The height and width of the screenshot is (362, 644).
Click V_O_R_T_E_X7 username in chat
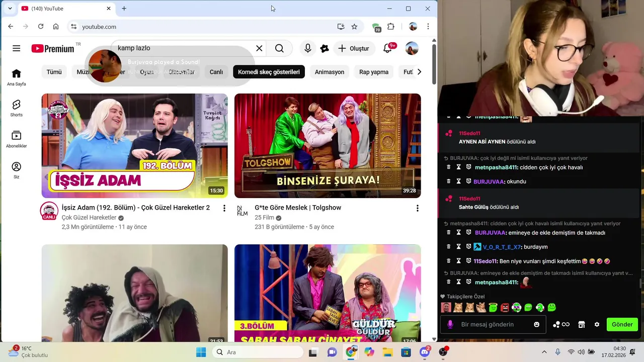(502, 247)
